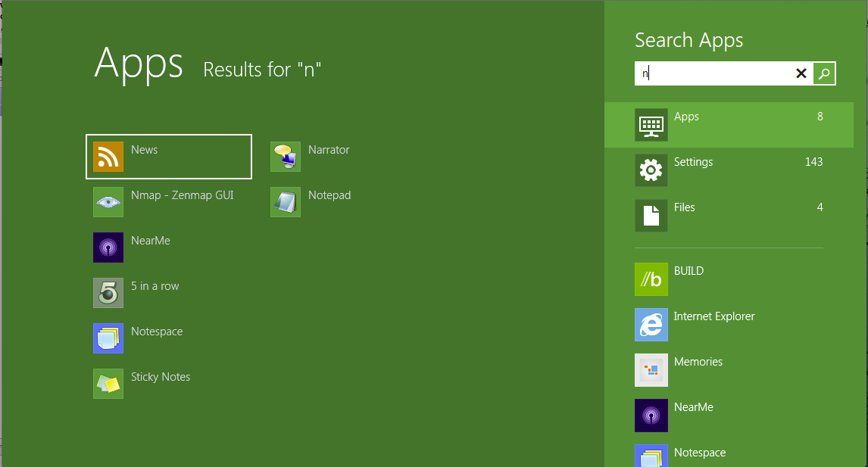Image resolution: width=868 pixels, height=467 pixels.
Task: Select the Internet Explorer icon
Action: tap(651, 325)
